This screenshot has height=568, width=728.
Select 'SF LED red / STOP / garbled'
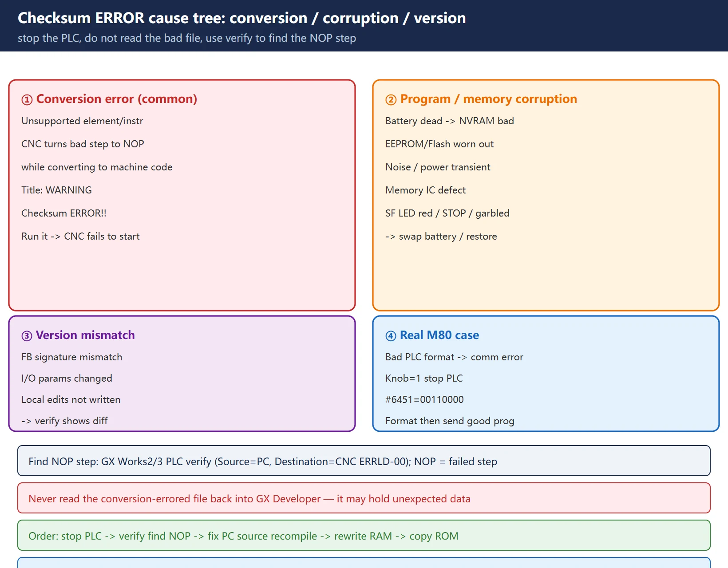447,213
